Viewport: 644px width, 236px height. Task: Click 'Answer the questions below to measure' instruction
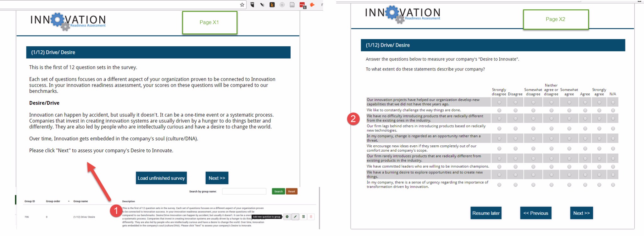[442, 59]
